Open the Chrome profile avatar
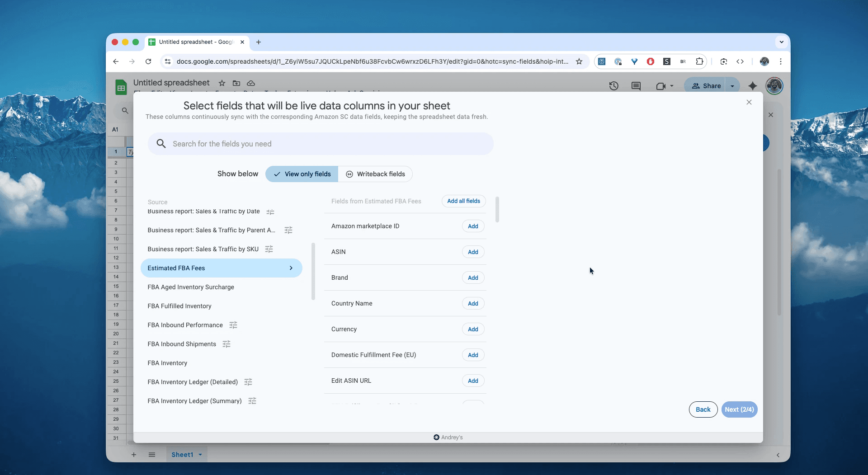The image size is (868, 475). pyautogui.click(x=764, y=61)
